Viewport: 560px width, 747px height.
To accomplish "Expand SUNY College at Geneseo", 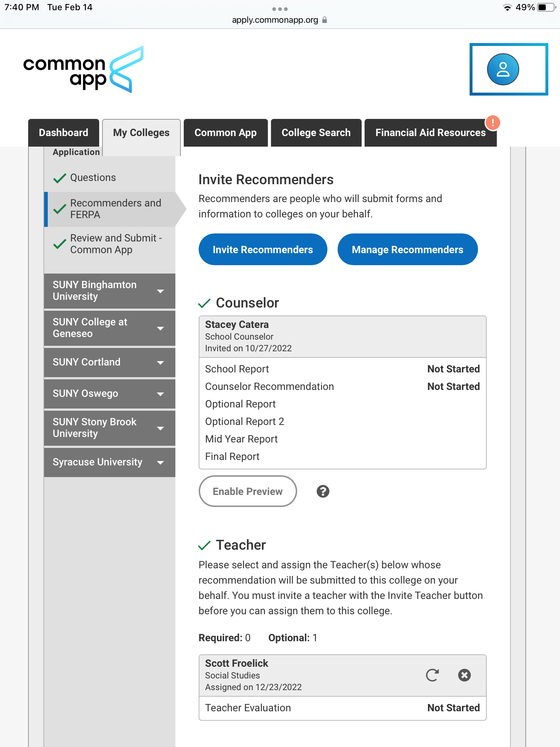I will click(x=110, y=328).
